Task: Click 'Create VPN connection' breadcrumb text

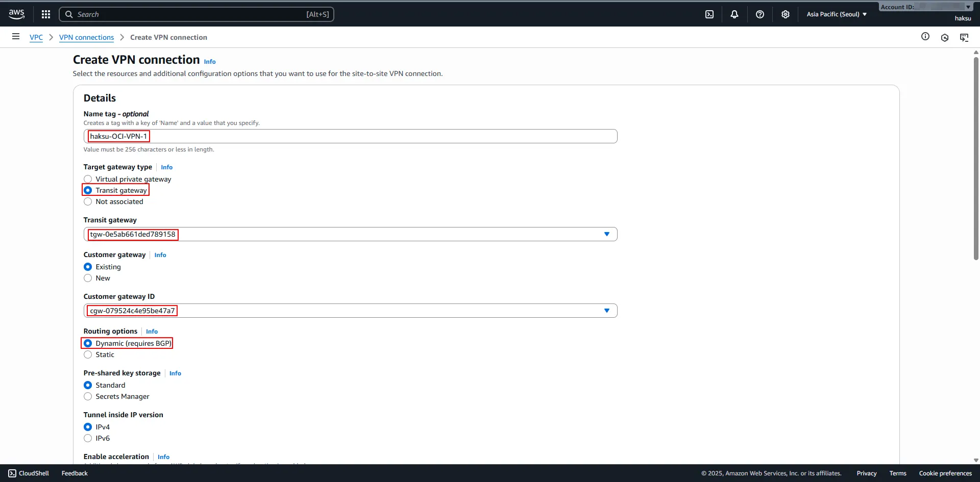Action: (x=168, y=37)
